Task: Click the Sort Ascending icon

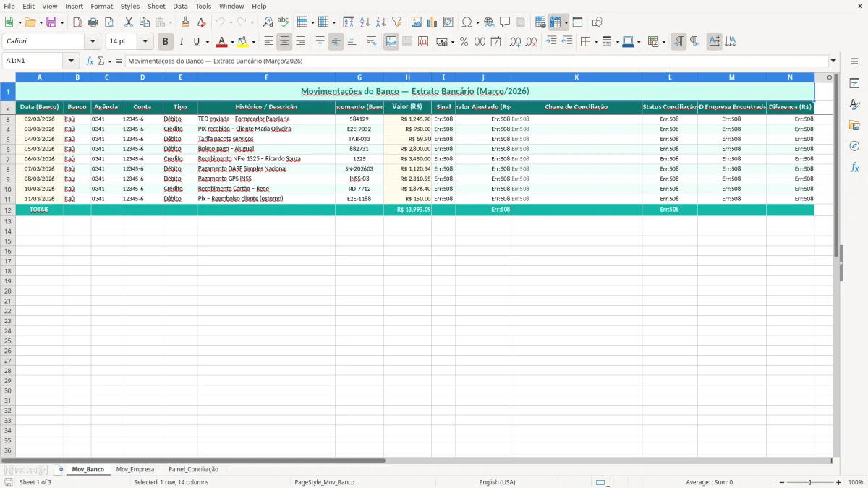Action: coord(365,22)
